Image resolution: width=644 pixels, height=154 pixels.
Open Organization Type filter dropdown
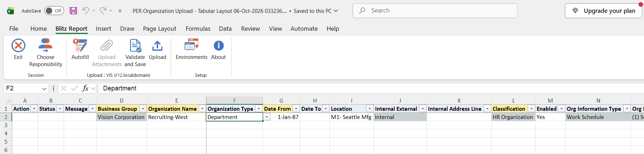point(259,109)
